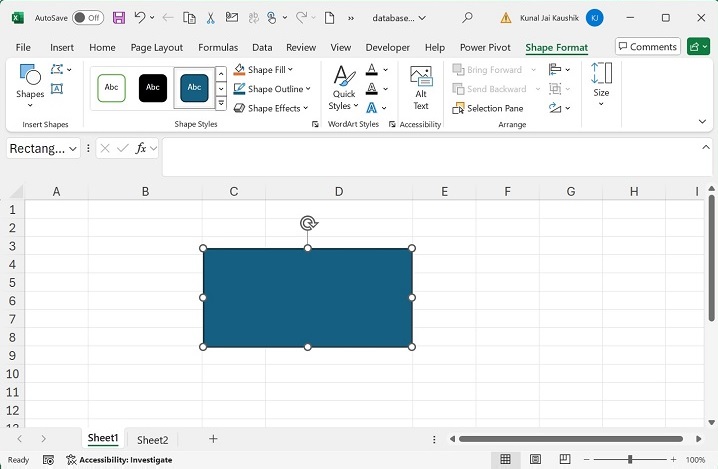The height and width of the screenshot is (469, 718).
Task: Switch to Sheet2 tab
Action: click(152, 440)
